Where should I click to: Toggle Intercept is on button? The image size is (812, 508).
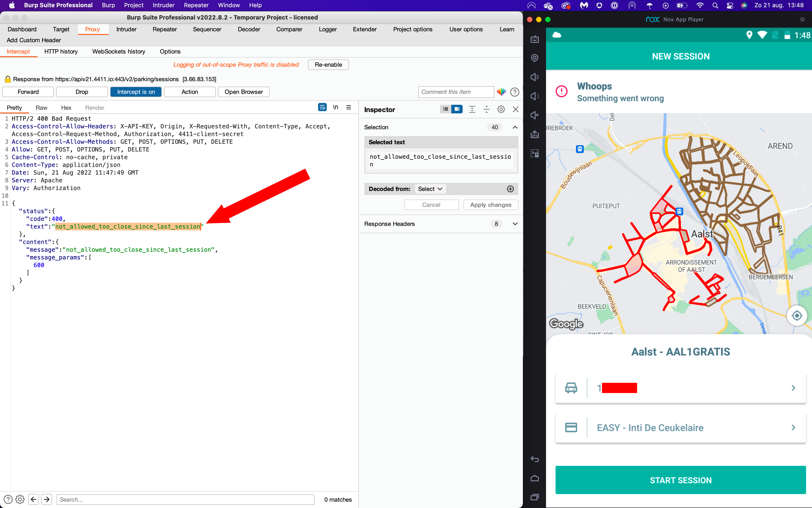click(x=136, y=92)
